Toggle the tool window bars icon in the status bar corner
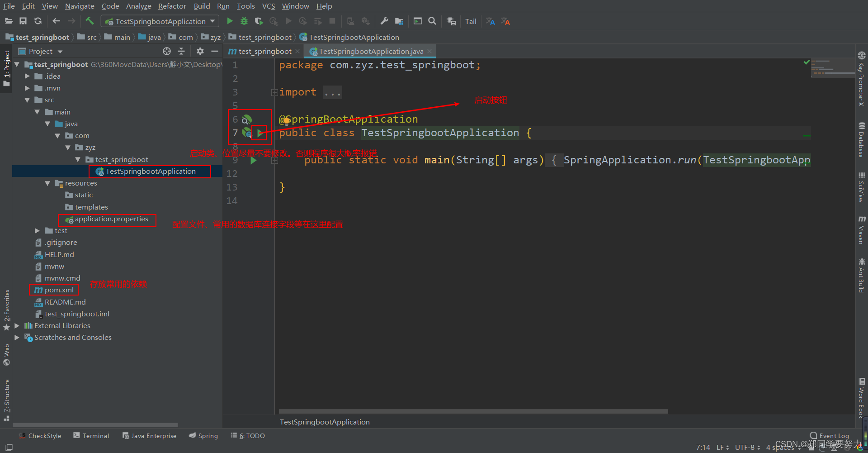 pyautogui.click(x=9, y=447)
